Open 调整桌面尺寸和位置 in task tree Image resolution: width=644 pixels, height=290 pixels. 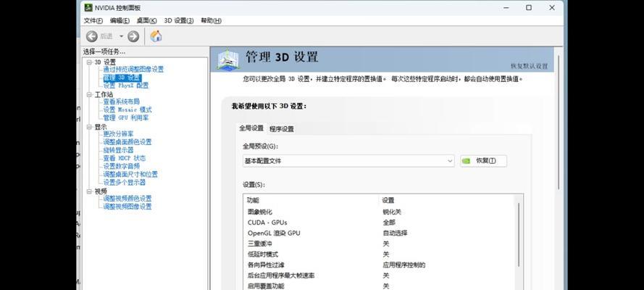point(130,174)
